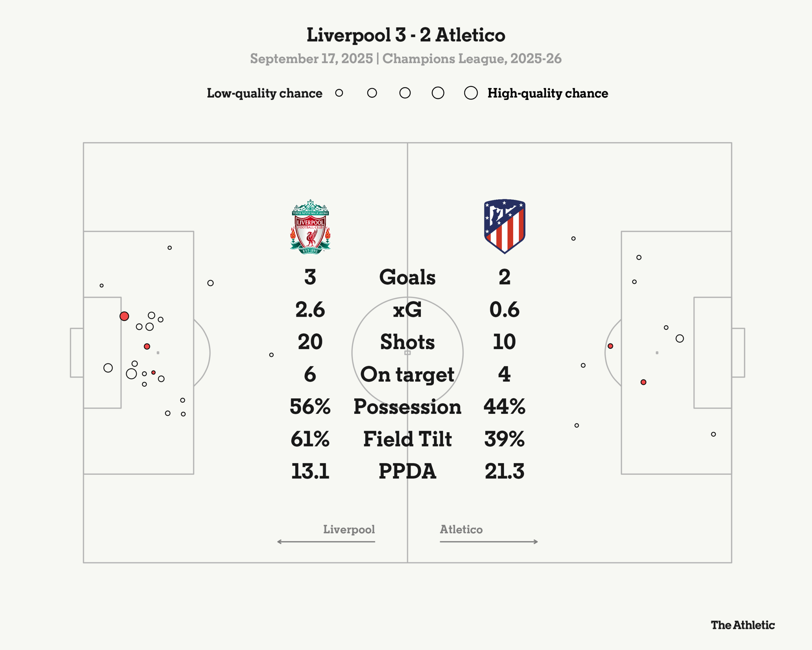Click the Atletico direction arrow pointing right
The image size is (812, 650).
point(489,541)
